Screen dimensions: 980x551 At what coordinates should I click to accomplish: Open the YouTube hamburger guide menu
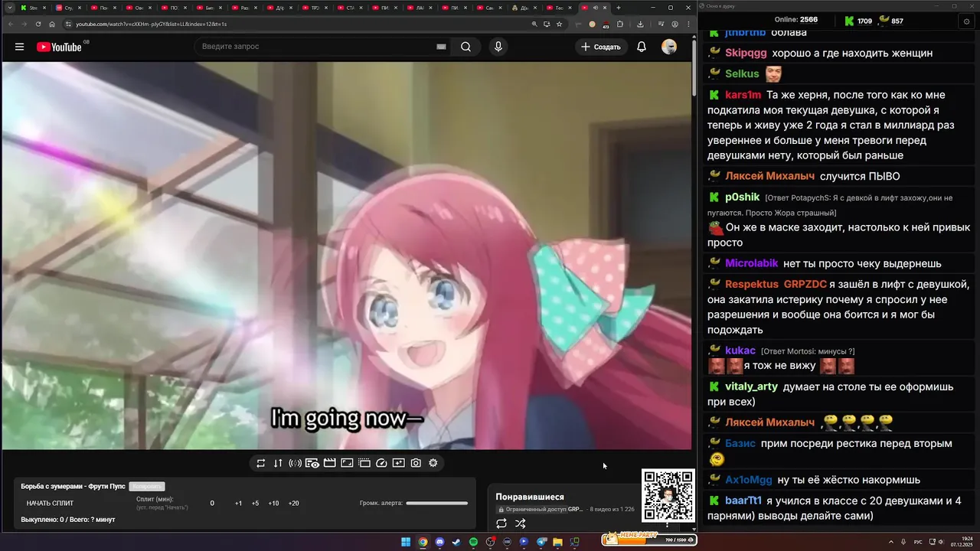[19, 47]
